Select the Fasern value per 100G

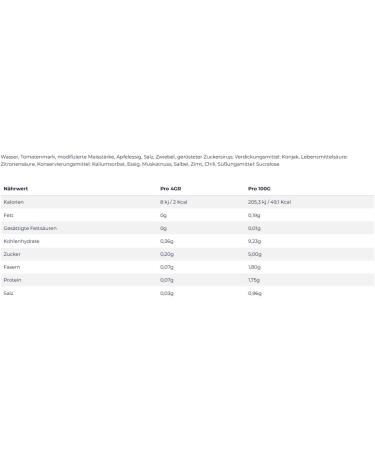pos(254,267)
